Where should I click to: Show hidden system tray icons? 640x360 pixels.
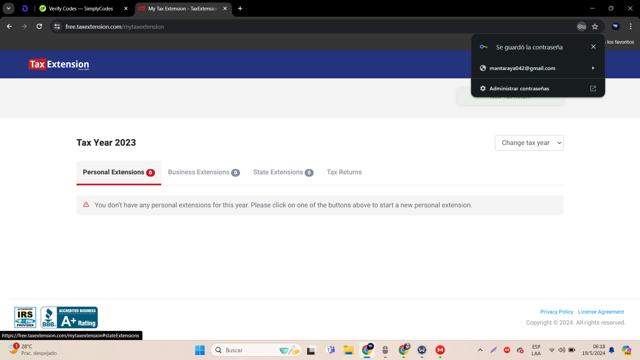pos(480,350)
